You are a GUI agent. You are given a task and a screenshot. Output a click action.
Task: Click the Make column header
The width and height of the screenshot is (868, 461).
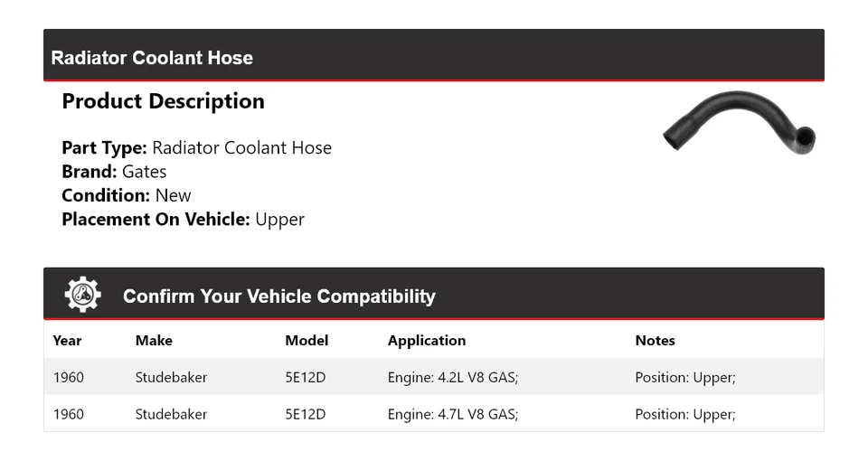pos(154,341)
